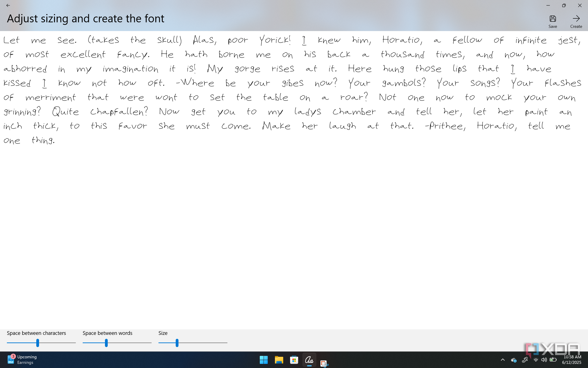Open Wi-Fi network settings
This screenshot has height=368, width=588.
(x=536, y=360)
